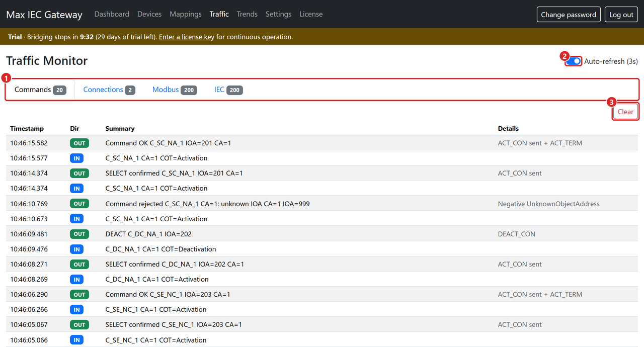This screenshot has height=347, width=644.
Task: Click 'SELECT confirmed C_SC_NA_1 IOA=201 CA=1'
Action: [x=174, y=173]
